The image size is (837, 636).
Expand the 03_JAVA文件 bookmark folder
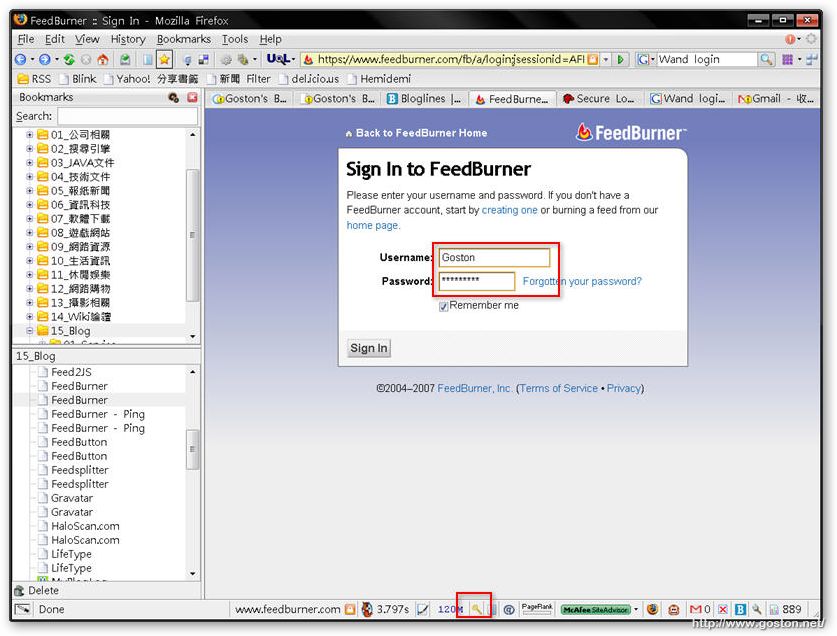click(x=30, y=163)
